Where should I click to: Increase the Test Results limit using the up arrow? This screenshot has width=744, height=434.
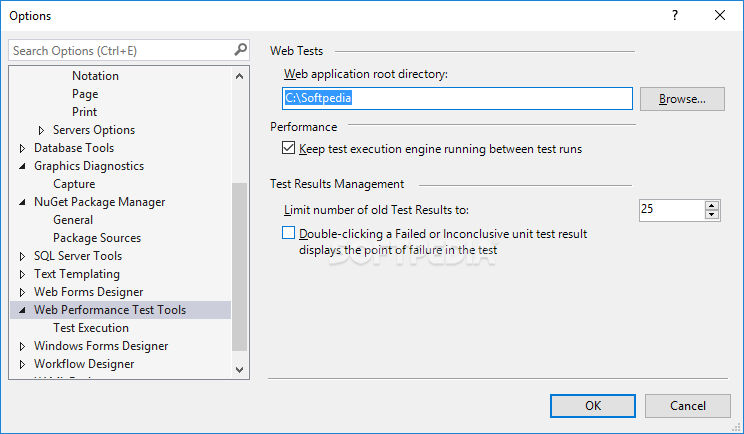point(712,205)
